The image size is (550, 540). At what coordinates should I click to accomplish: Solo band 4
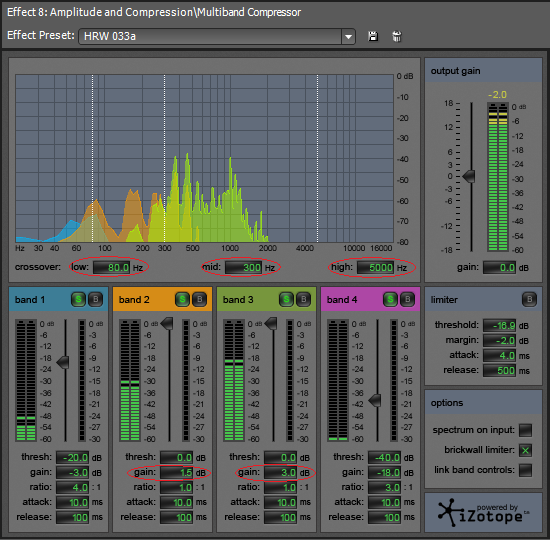tap(390, 299)
